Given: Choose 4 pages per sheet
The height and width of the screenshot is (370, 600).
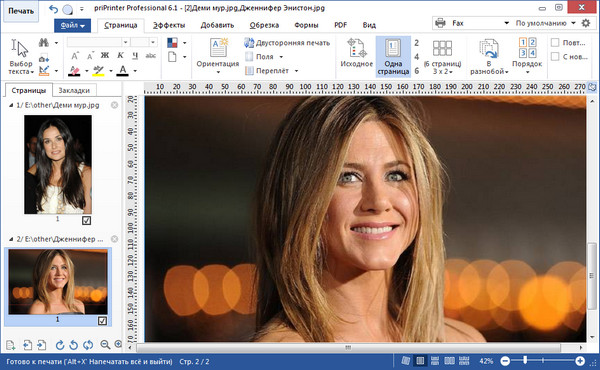Looking at the screenshot, I should pyautogui.click(x=417, y=57).
